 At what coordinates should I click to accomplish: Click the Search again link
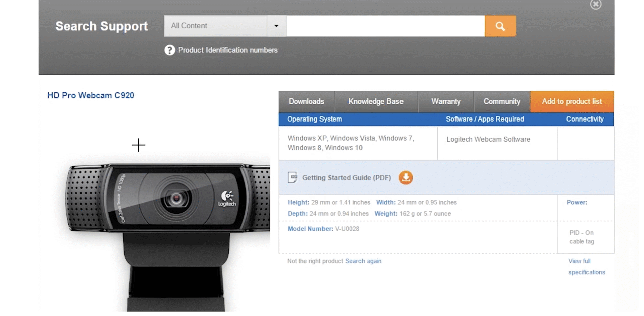(363, 261)
